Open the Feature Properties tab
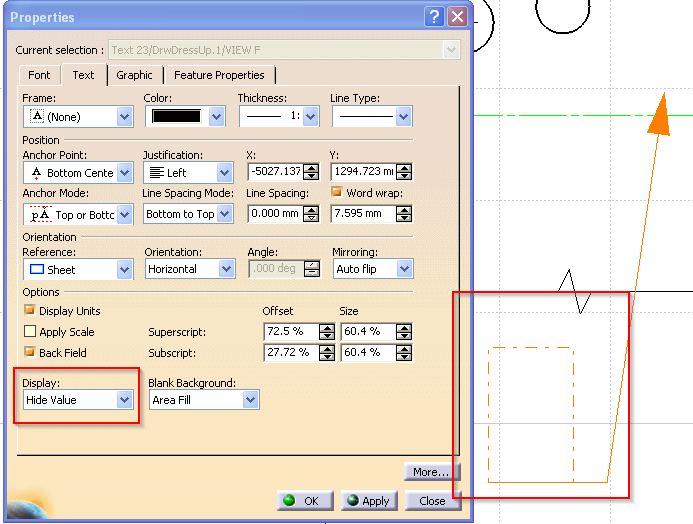The height and width of the screenshot is (524, 693). pyautogui.click(x=219, y=75)
